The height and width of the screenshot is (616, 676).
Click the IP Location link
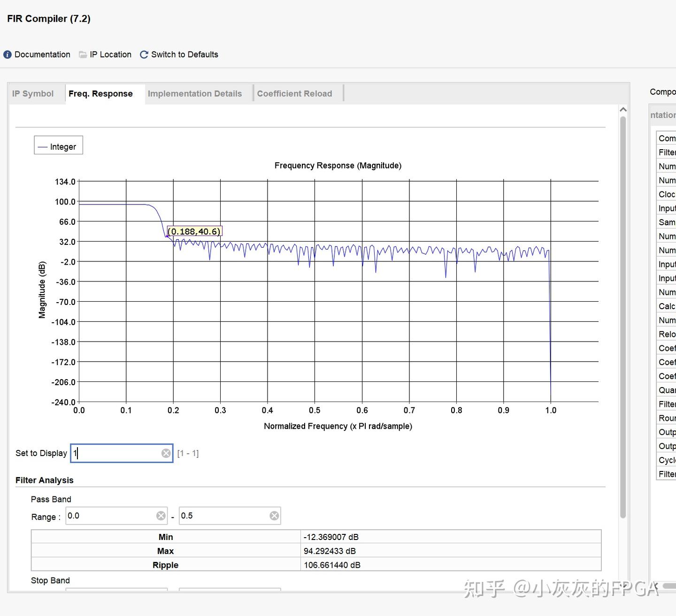point(110,54)
